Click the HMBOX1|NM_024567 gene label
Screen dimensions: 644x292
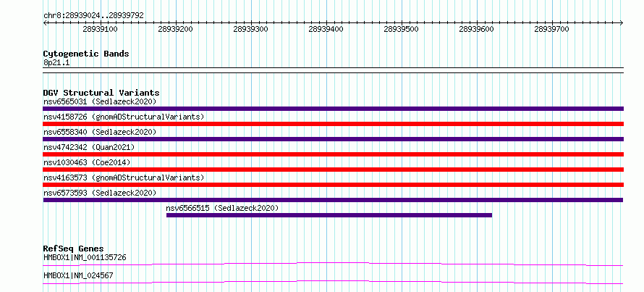point(78,275)
